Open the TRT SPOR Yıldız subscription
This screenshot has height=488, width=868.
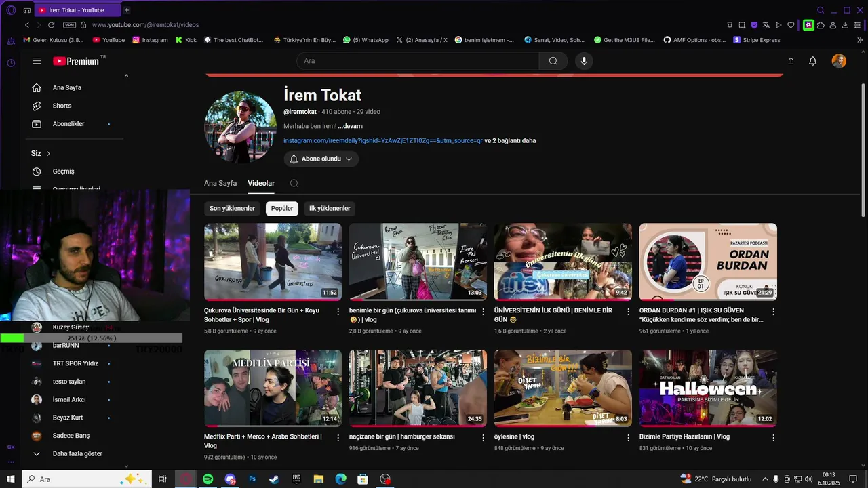coord(75,363)
